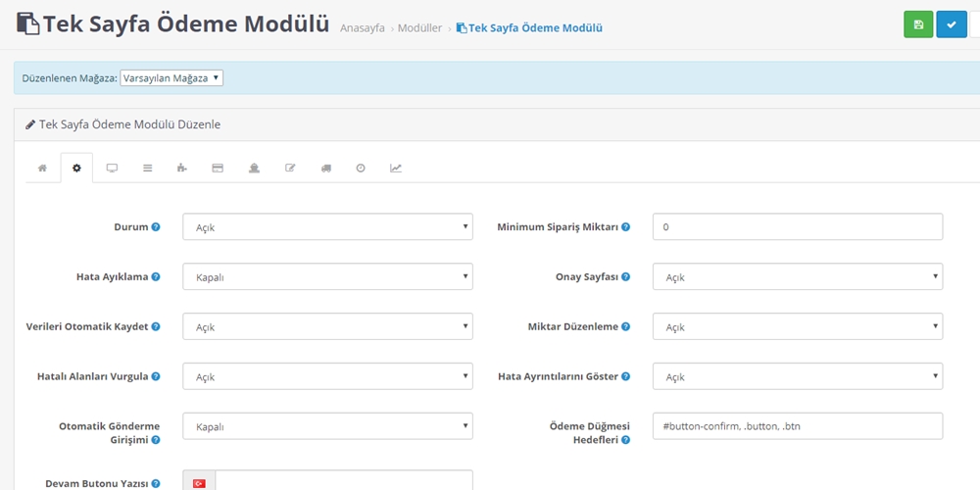Click the blue checkmark button
This screenshot has width=980, height=490.
coord(952,24)
